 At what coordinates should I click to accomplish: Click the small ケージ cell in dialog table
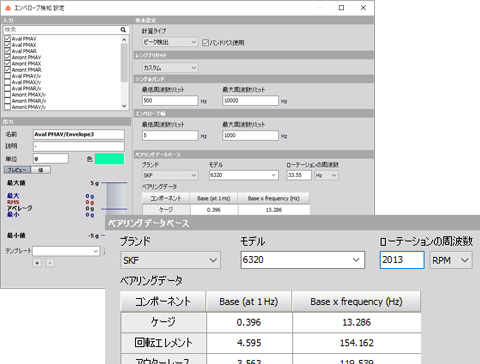(166, 210)
